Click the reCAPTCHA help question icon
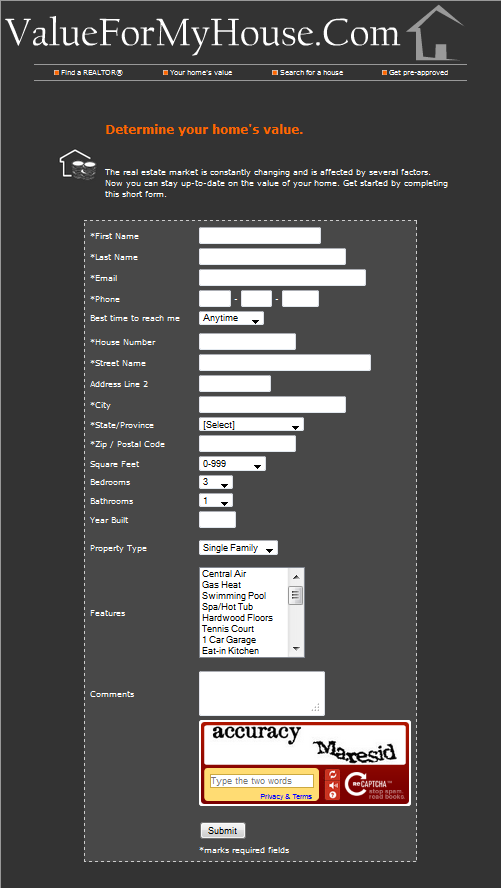The image size is (501, 888). coord(332,795)
